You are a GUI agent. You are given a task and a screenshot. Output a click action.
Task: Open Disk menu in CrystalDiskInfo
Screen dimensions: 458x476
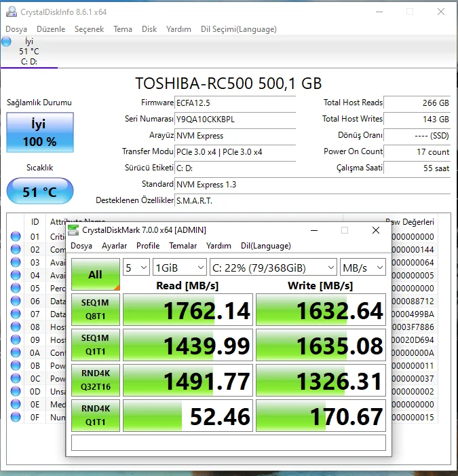(x=149, y=29)
